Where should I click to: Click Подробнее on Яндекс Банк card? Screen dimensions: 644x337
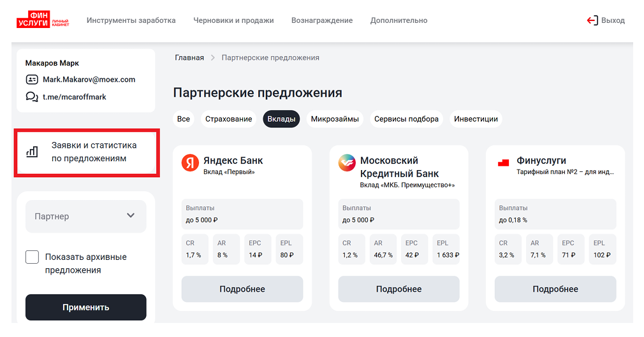pos(242,289)
